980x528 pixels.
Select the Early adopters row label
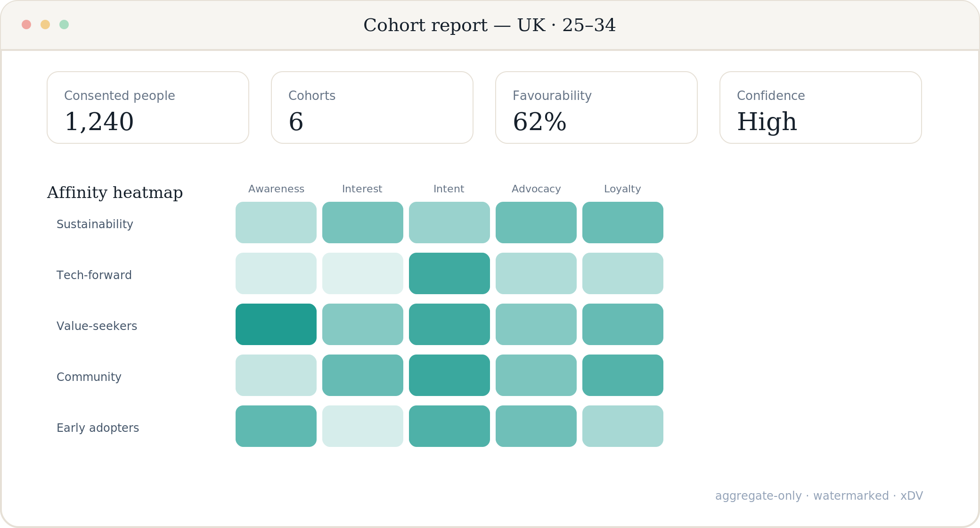(x=98, y=428)
